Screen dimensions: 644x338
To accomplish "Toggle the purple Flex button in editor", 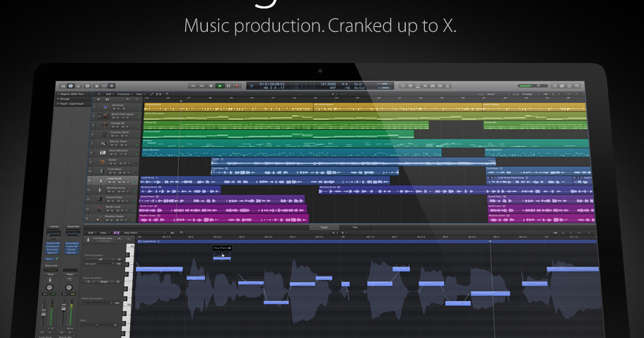I will 117,233.
